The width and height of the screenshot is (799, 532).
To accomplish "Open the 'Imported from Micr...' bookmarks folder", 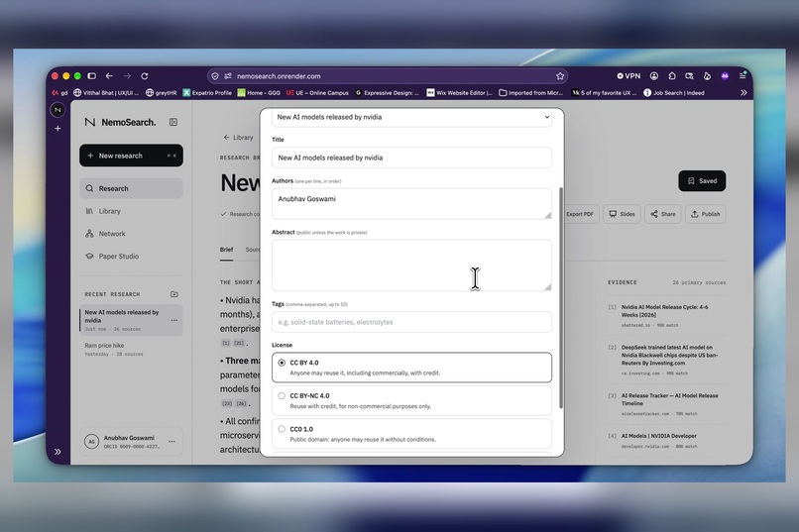I will point(530,93).
